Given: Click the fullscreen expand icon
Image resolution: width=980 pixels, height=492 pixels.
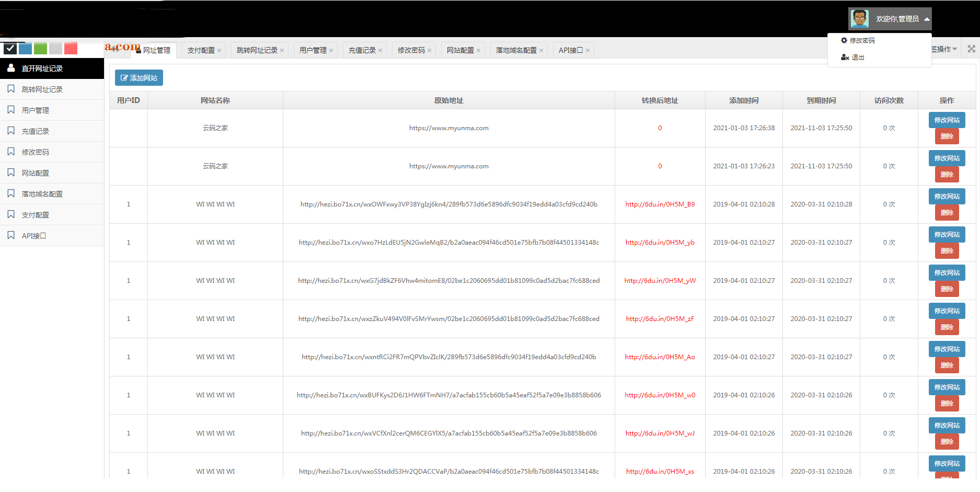Looking at the screenshot, I should 971,49.
